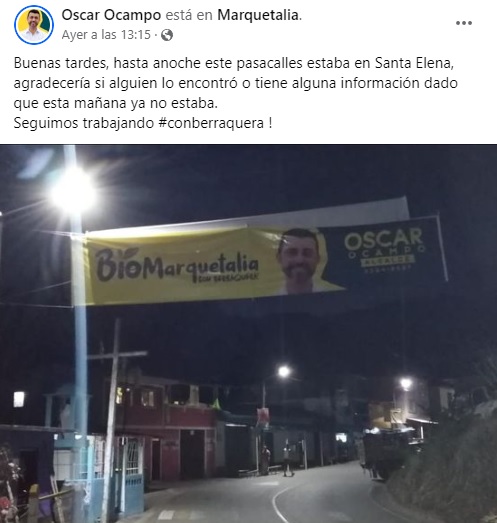The width and height of the screenshot is (497, 523).
Task: Open the Marquetalia location link
Action: (258, 15)
